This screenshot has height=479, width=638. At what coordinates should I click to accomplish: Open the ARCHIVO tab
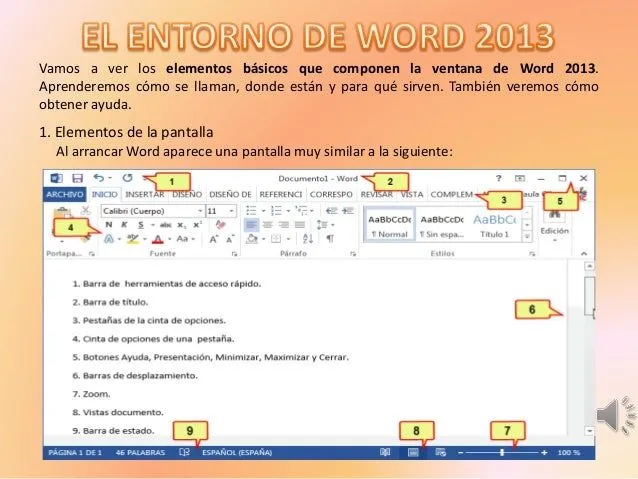click(64, 195)
